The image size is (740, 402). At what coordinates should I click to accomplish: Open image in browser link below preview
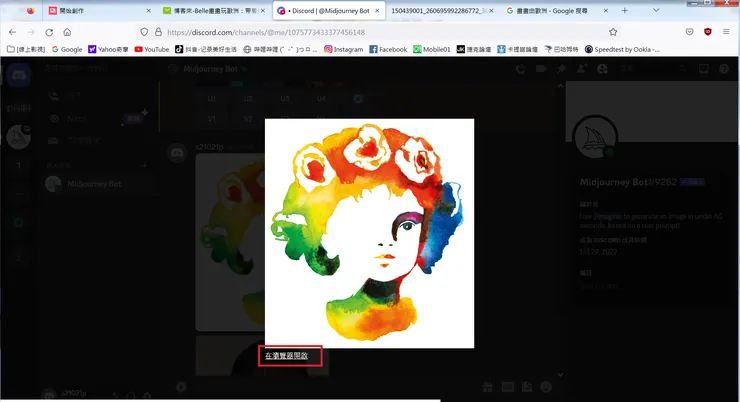coord(286,356)
